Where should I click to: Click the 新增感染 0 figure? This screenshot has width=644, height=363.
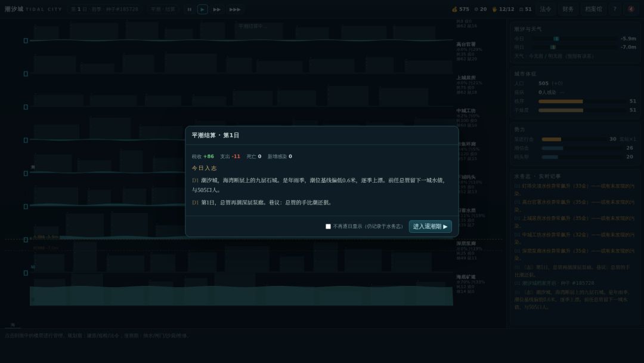pos(280,156)
